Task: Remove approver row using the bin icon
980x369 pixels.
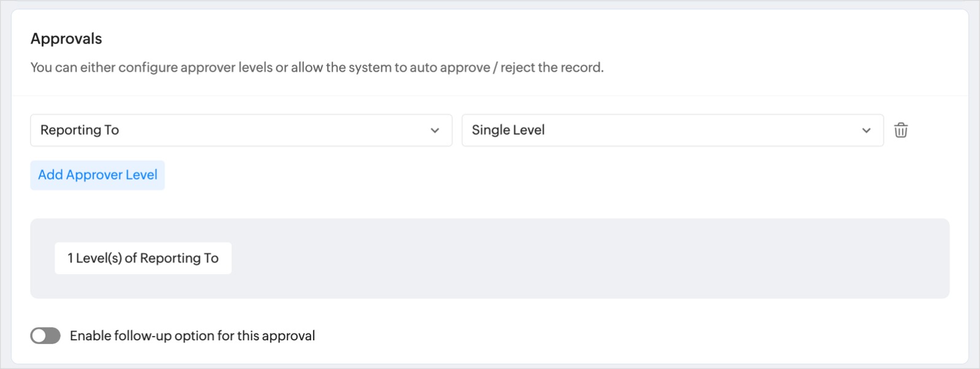Action: (x=900, y=131)
